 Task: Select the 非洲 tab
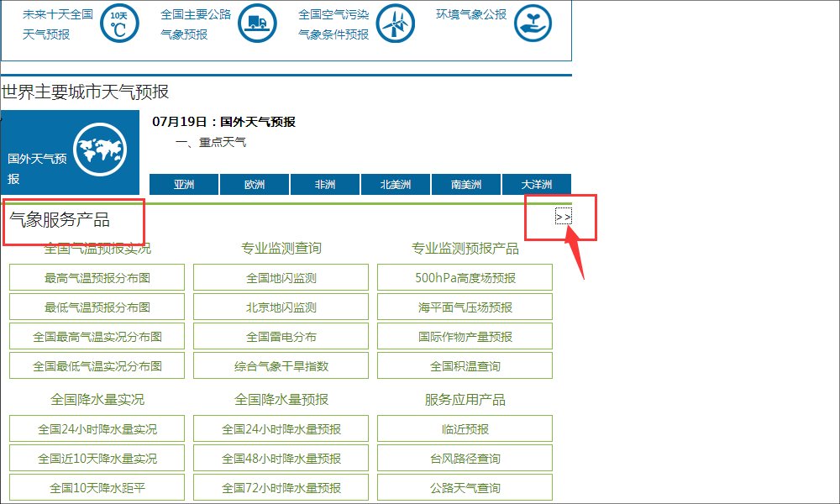click(324, 184)
